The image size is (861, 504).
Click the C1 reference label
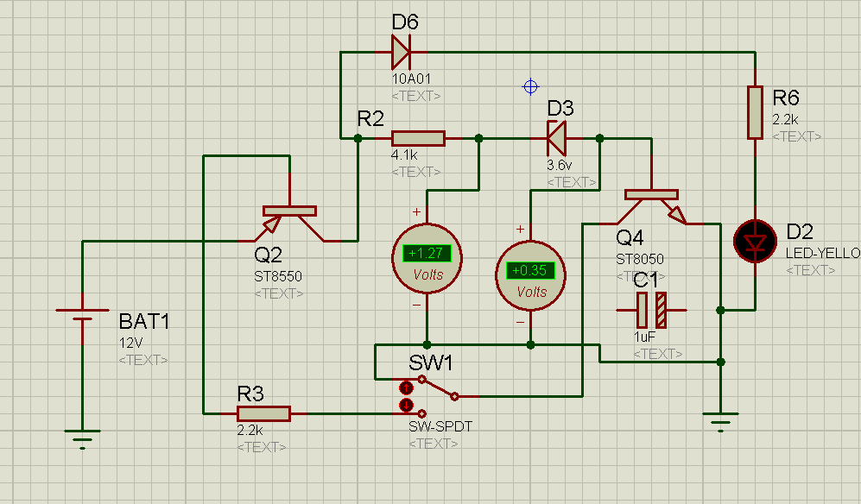(646, 280)
